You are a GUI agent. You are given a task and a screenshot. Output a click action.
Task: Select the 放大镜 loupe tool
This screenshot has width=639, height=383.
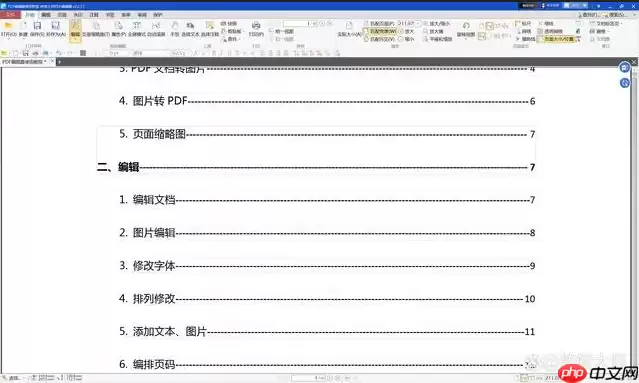click(x=434, y=31)
